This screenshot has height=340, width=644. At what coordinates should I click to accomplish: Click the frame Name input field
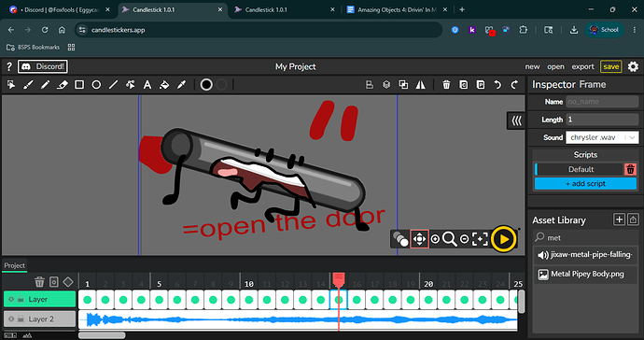pyautogui.click(x=602, y=102)
